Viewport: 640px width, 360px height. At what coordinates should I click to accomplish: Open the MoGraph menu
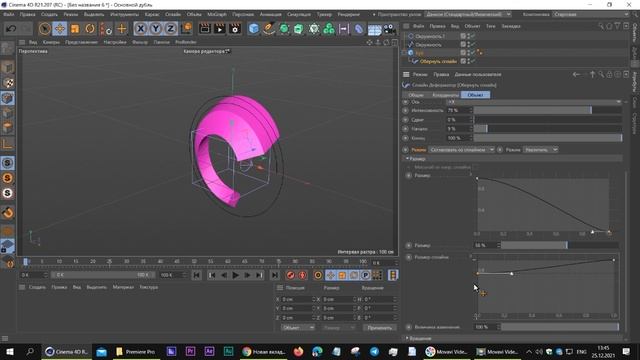[x=217, y=14]
